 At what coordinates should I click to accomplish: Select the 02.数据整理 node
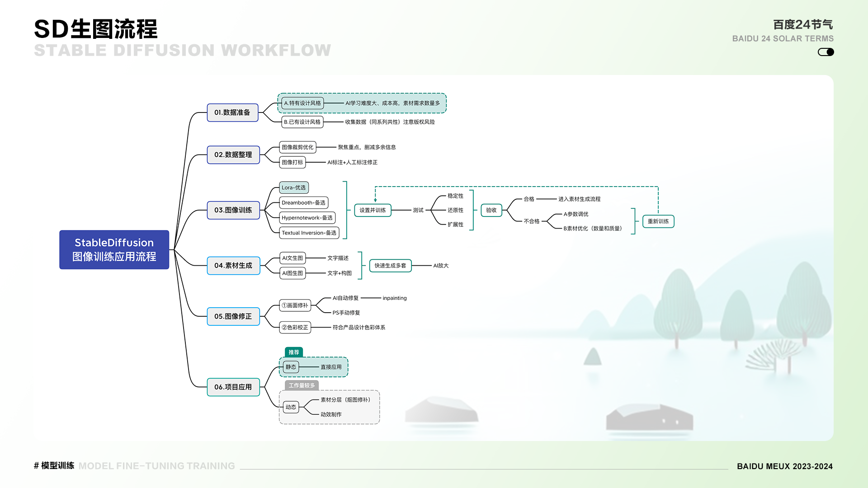(x=233, y=155)
